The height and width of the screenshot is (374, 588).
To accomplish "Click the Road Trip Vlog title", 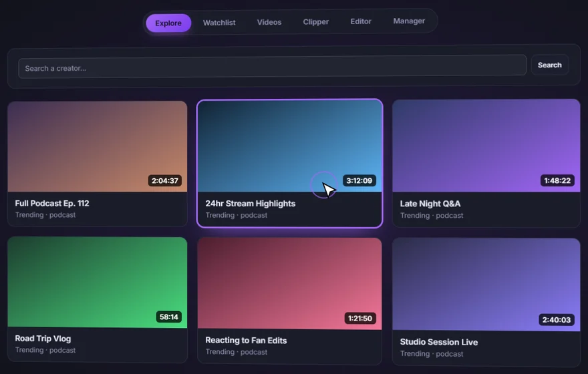I will (x=43, y=339).
